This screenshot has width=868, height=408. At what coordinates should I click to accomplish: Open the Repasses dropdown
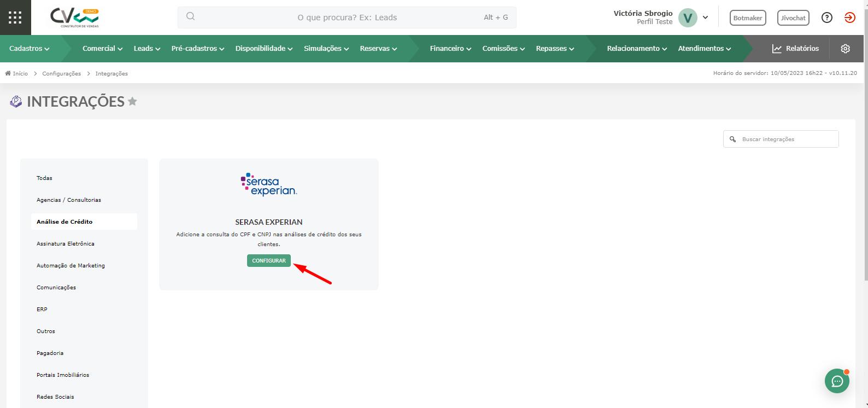pos(555,49)
